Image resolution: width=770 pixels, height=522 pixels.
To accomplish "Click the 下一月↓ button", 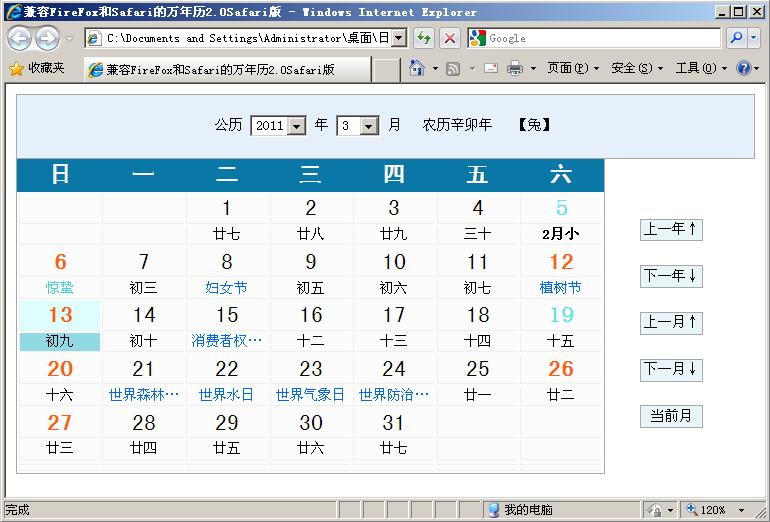I will [671, 370].
